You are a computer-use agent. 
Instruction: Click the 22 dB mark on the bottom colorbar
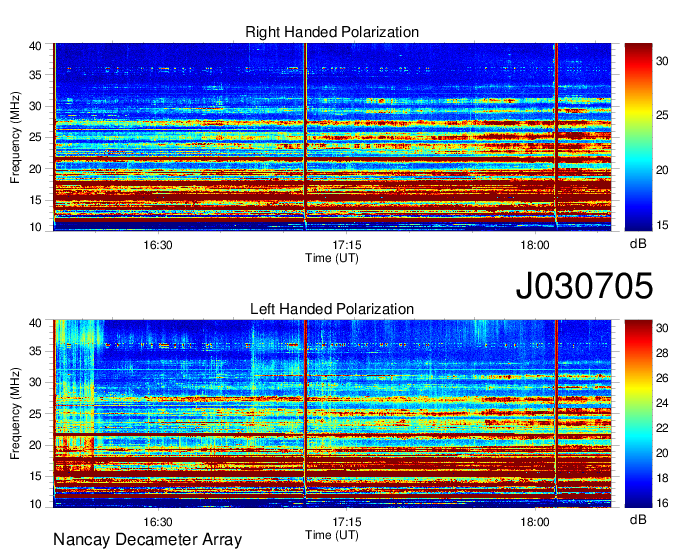(x=662, y=428)
